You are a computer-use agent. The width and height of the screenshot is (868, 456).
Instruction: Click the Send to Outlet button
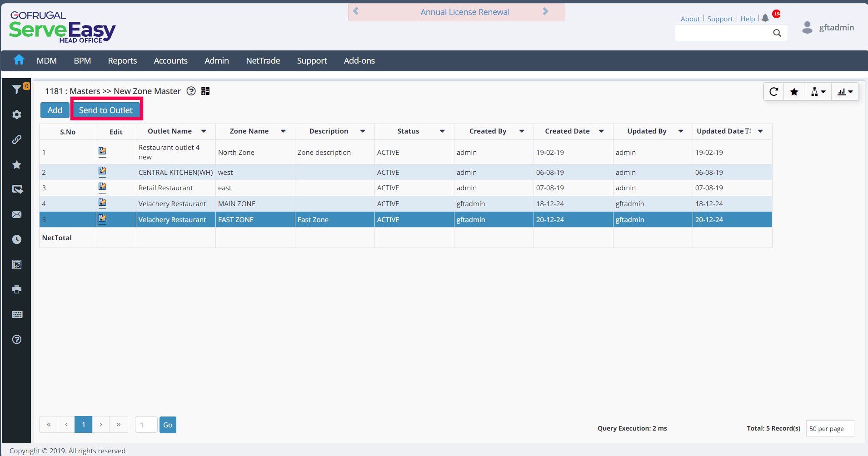(106, 110)
